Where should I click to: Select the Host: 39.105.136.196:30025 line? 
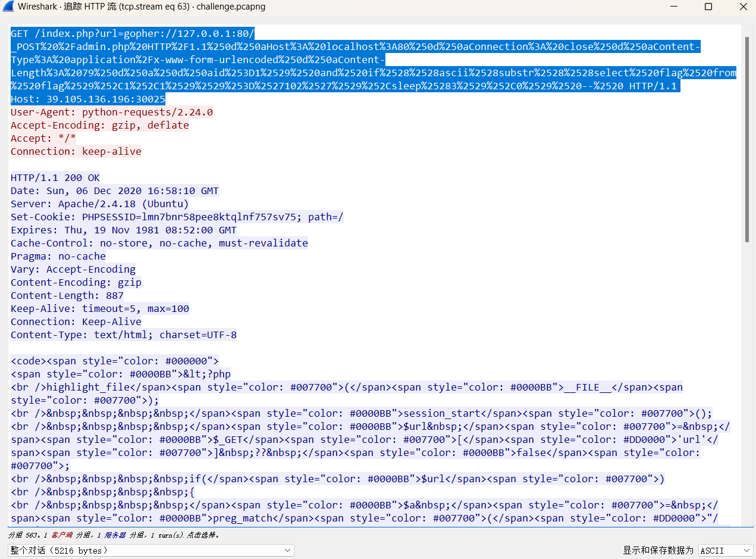[x=88, y=99]
